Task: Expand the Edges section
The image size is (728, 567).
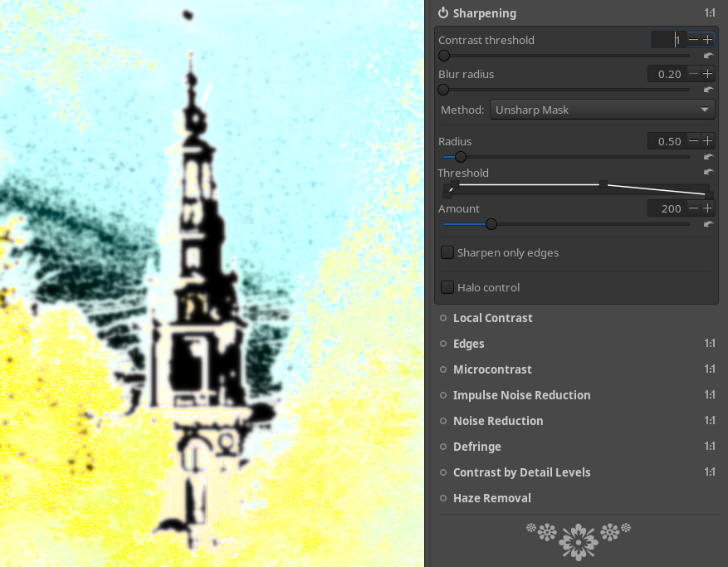Action: (468, 344)
